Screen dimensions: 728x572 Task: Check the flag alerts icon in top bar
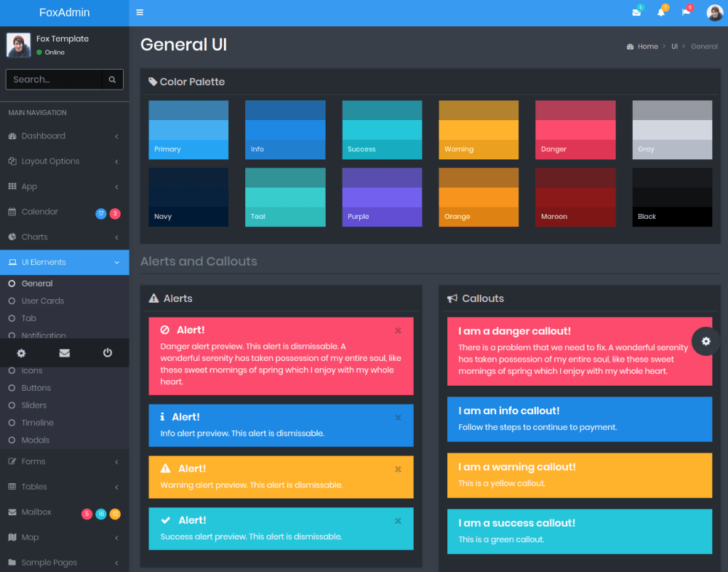pos(685,12)
